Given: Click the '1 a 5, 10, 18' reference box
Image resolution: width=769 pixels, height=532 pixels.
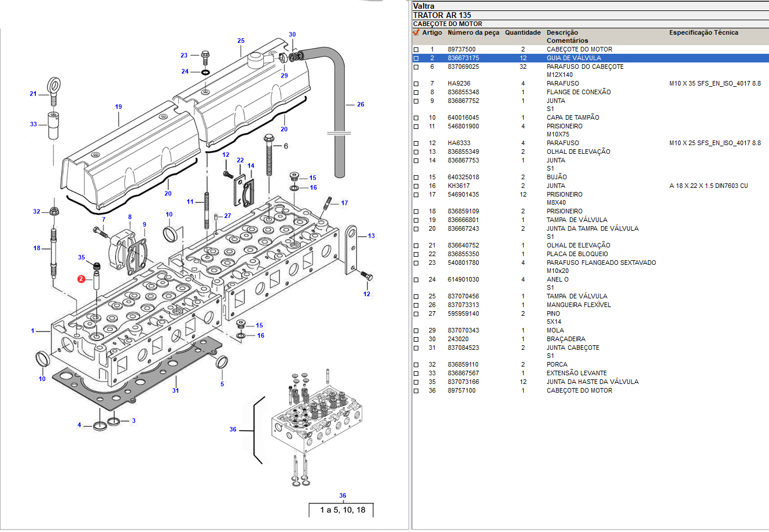Looking at the screenshot, I should point(343,510).
